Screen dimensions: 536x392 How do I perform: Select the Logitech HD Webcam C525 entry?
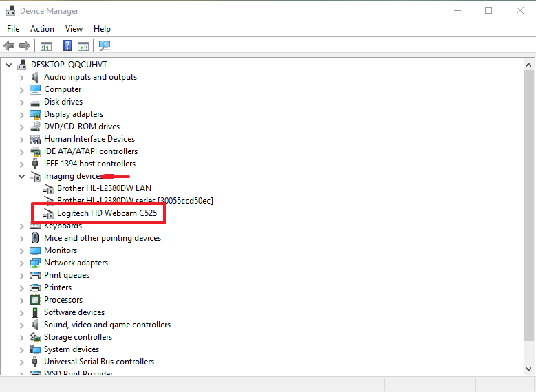coord(107,213)
